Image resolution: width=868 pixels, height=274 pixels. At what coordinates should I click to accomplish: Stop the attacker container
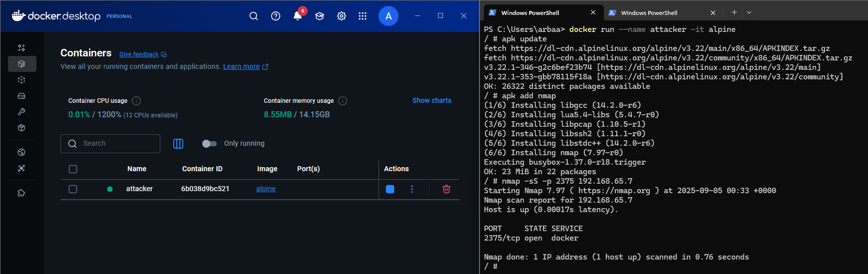390,189
